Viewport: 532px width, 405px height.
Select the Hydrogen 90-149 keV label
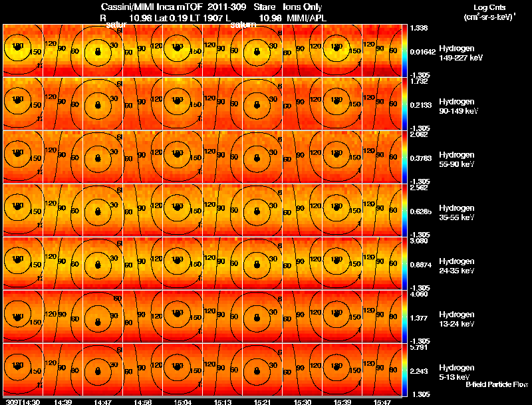pos(458,106)
